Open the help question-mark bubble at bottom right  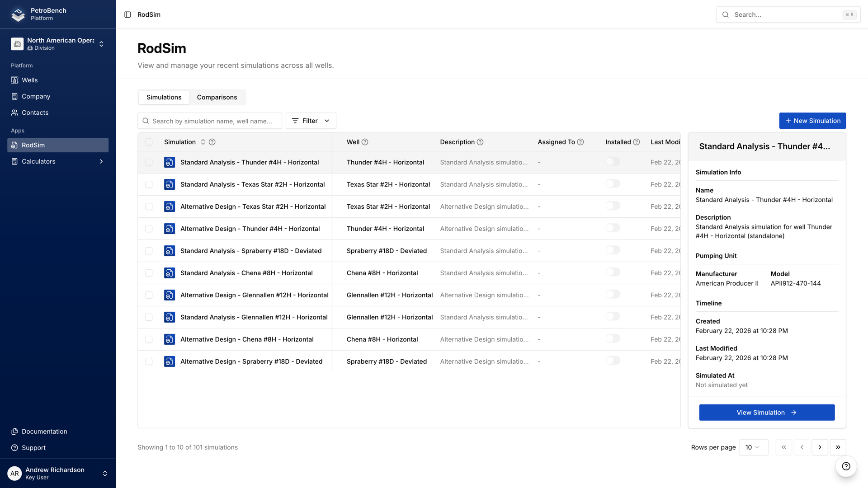pos(846,466)
